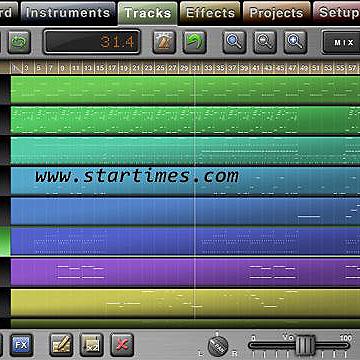Zoom in with the plus magnifier
Image resolution: width=360 pixels, height=360 pixels.
pyautogui.click(x=295, y=42)
